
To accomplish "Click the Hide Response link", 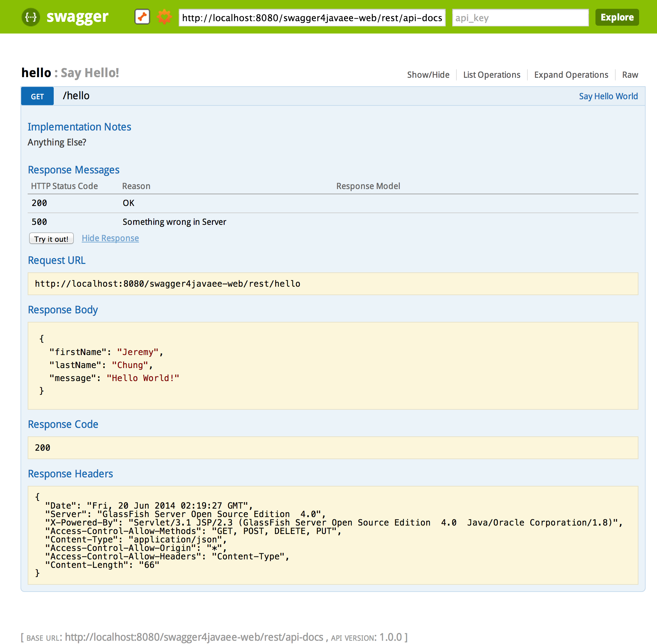I will [110, 238].
